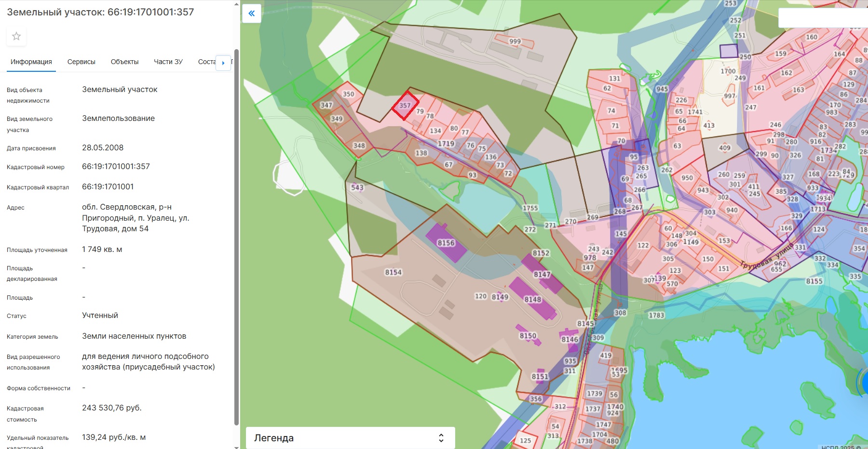
Task: Click parcel 8154 on the map
Action: point(393,272)
